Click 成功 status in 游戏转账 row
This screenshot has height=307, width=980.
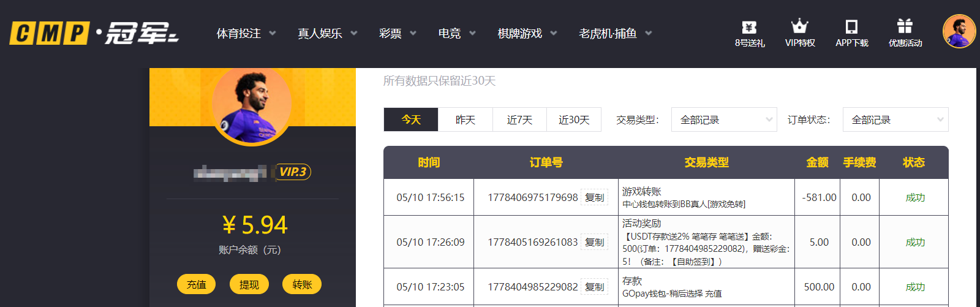915,197
